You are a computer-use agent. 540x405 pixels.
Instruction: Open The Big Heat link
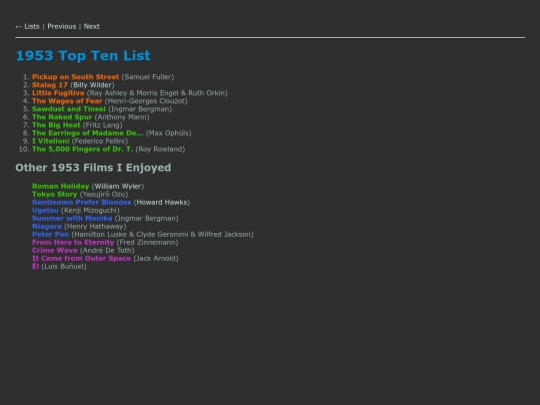(56, 125)
